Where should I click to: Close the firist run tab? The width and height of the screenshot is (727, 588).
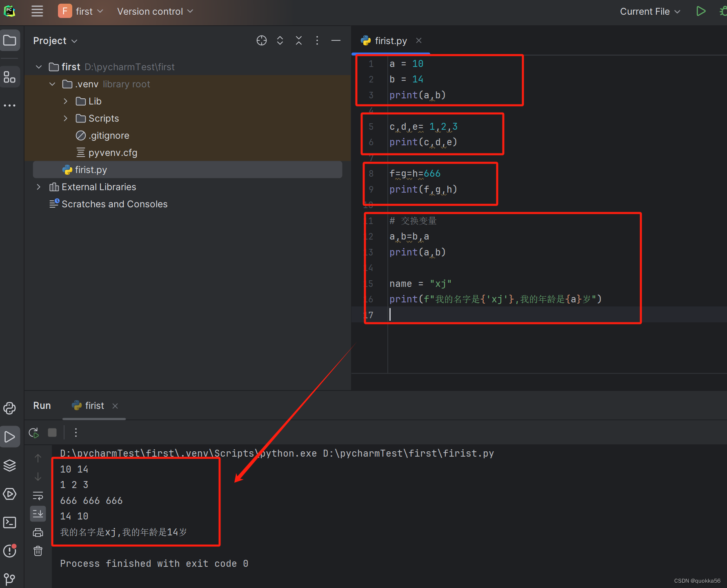point(115,406)
